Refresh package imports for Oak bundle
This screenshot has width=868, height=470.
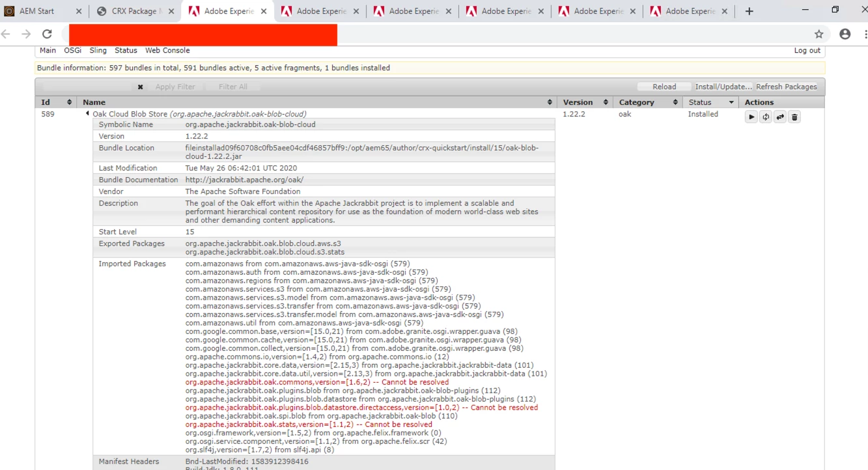pyautogui.click(x=766, y=117)
